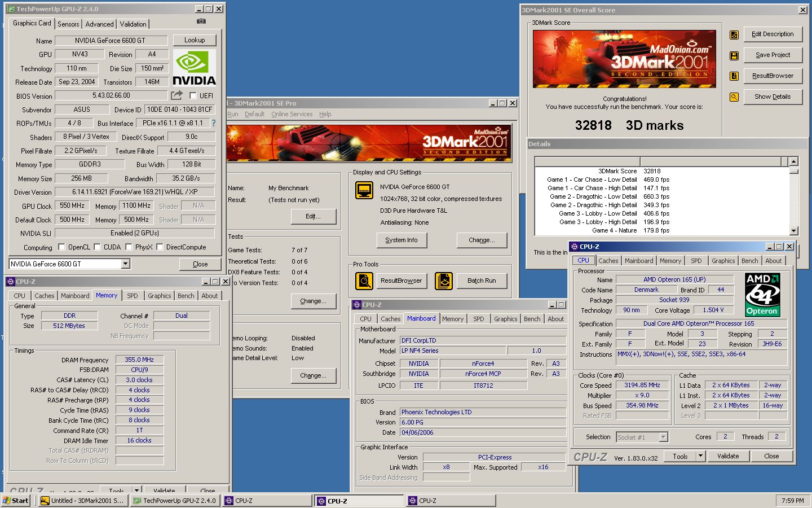Open the Validation tab in GPU-Z
Screen dimensions: 812x508
pyautogui.click(x=133, y=24)
